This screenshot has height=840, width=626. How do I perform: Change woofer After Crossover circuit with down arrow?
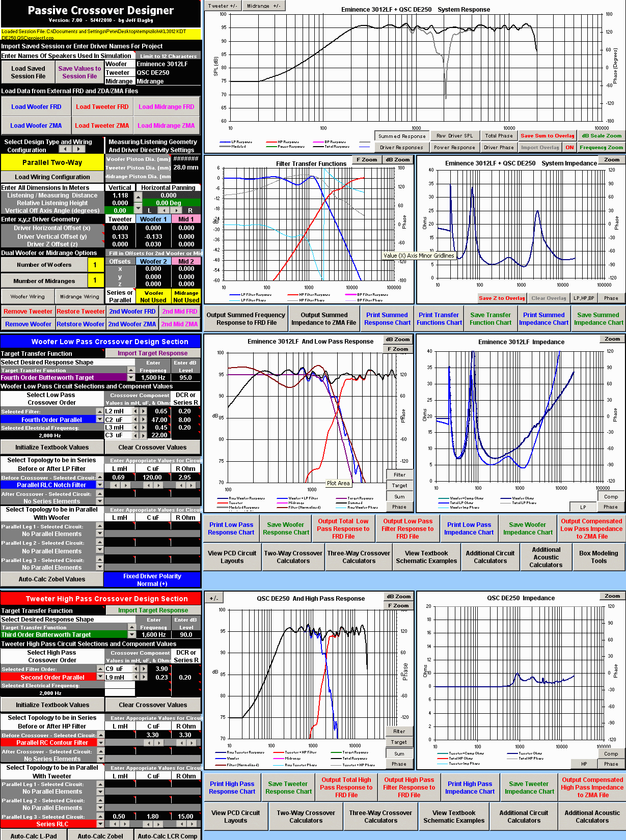pyautogui.click(x=100, y=501)
